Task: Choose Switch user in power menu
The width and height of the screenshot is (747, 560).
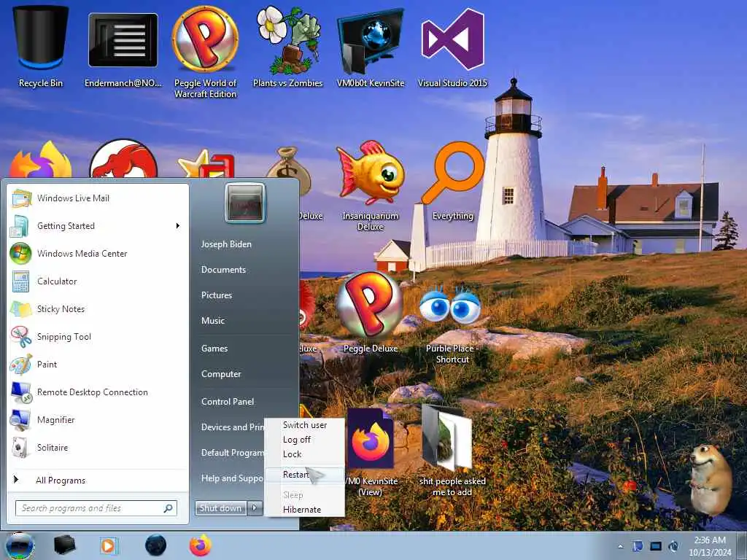Action: (304, 425)
